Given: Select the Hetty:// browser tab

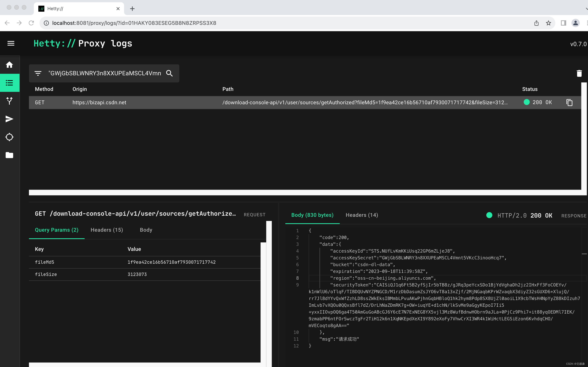Looking at the screenshot, I should click(x=79, y=9).
